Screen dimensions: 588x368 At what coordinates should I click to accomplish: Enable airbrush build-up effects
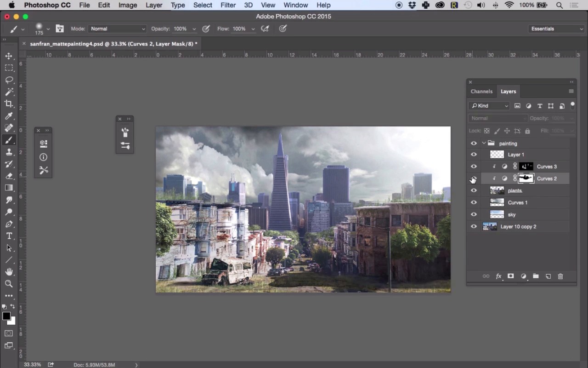[x=265, y=29]
